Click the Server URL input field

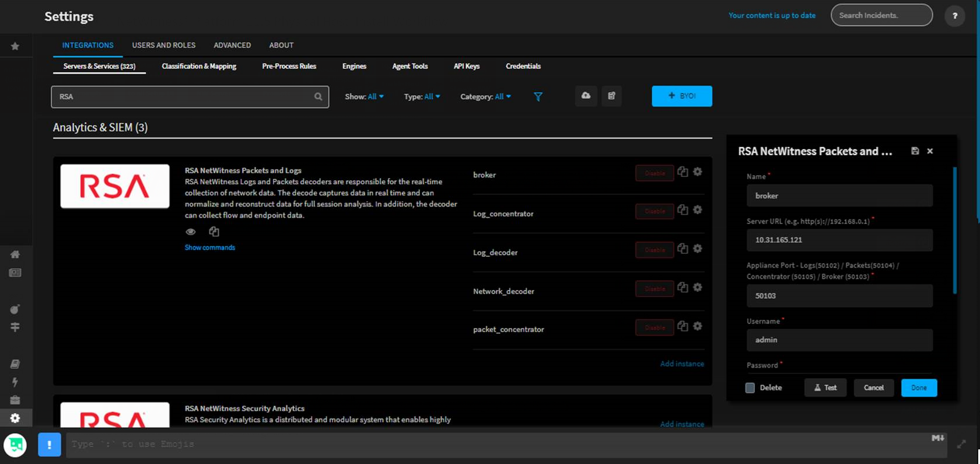pos(839,240)
